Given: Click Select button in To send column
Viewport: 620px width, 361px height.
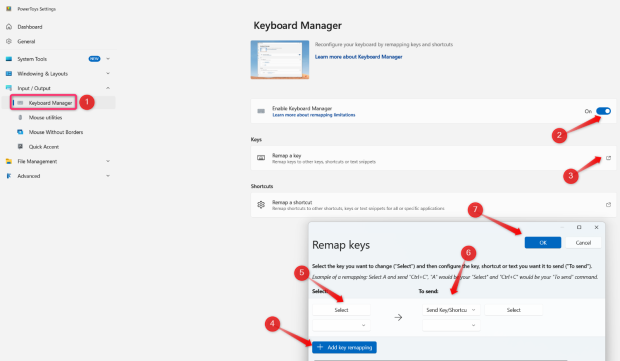Looking at the screenshot, I should [513, 310].
